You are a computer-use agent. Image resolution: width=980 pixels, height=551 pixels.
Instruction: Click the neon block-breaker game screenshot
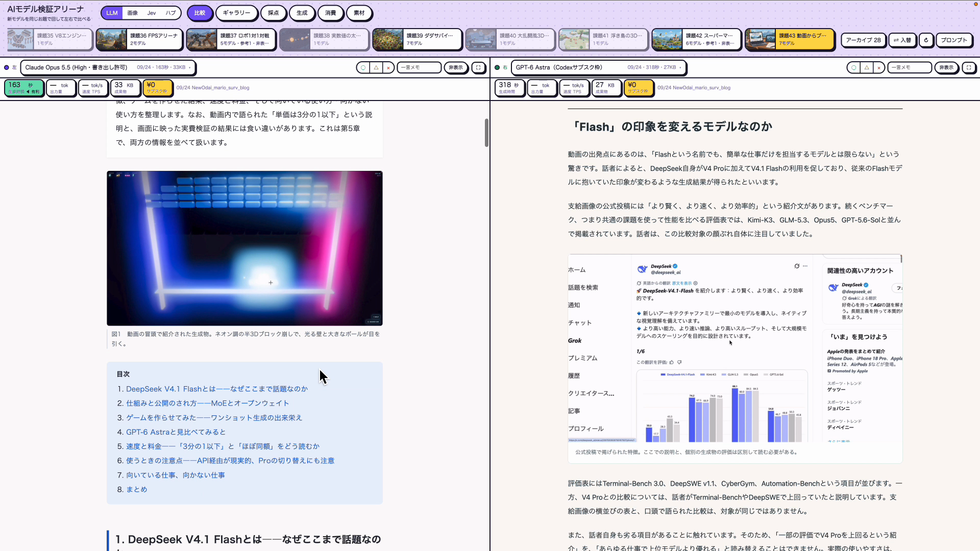click(244, 248)
